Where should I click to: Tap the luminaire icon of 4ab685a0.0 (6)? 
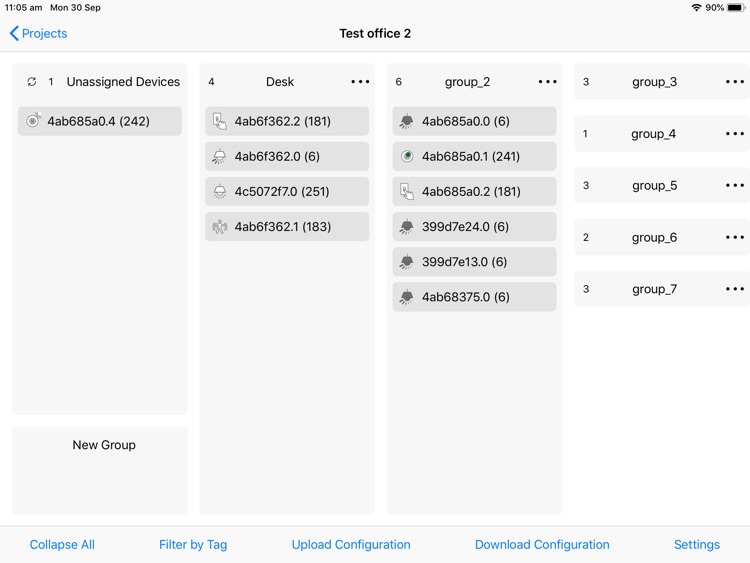point(407,121)
